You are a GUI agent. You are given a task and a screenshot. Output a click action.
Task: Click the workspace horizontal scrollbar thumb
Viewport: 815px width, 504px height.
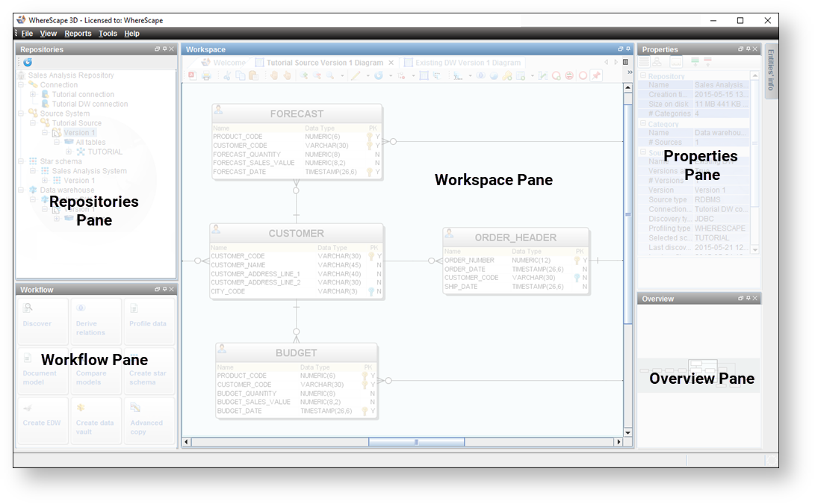click(x=416, y=442)
